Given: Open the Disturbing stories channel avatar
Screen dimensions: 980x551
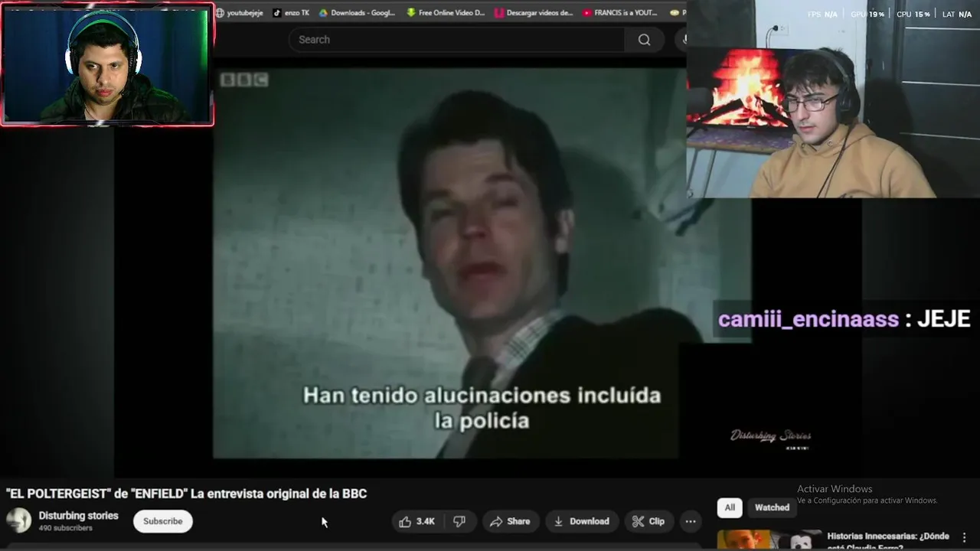Looking at the screenshot, I should click(18, 520).
